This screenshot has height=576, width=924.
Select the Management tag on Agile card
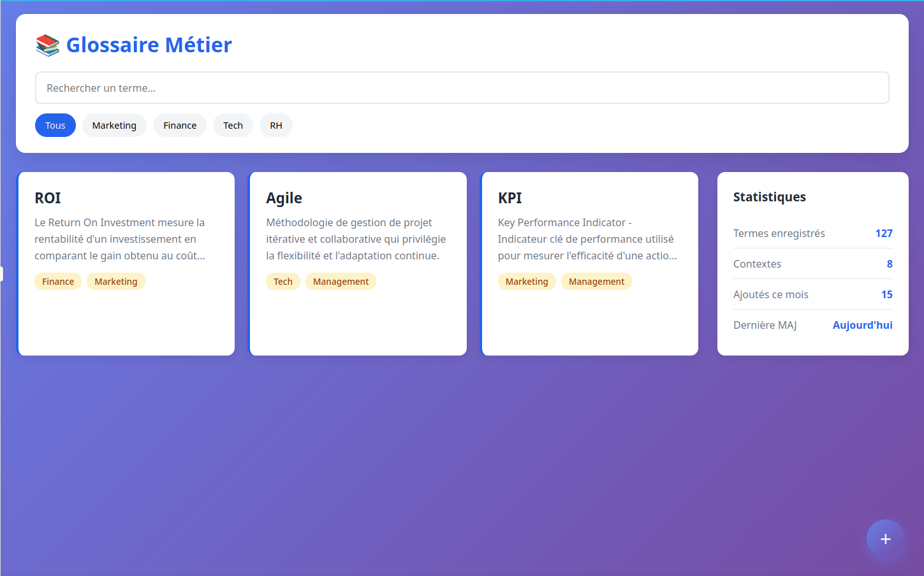[x=341, y=282]
